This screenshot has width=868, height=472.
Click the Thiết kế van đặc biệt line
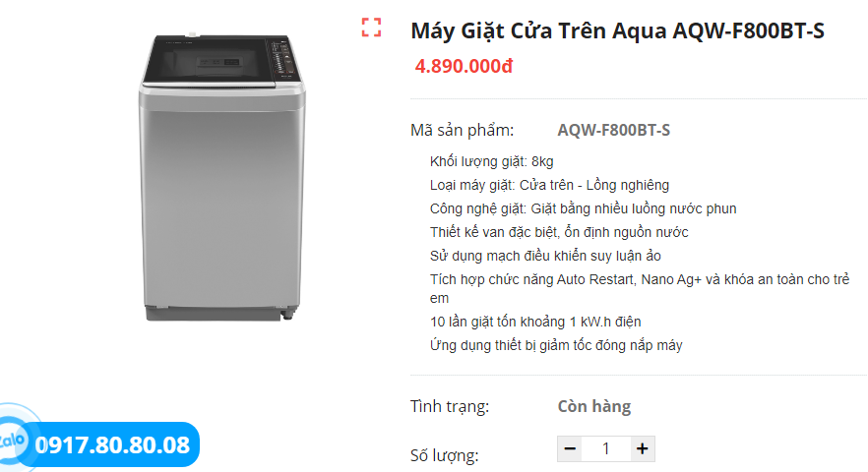click(x=558, y=232)
